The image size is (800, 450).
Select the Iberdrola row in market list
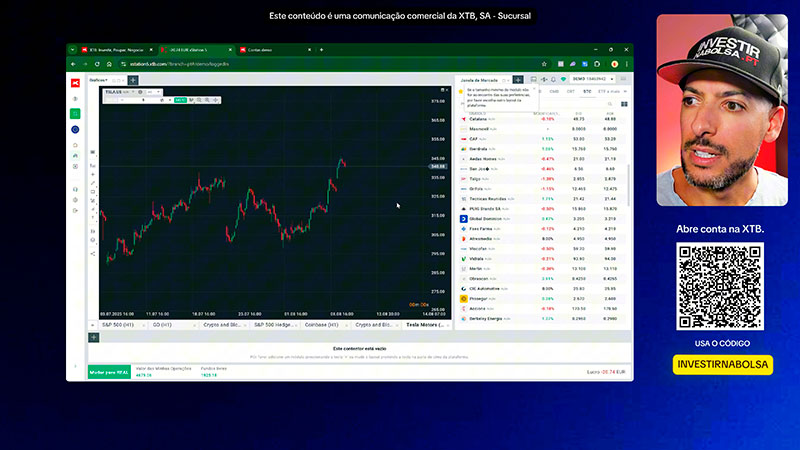click(x=542, y=149)
